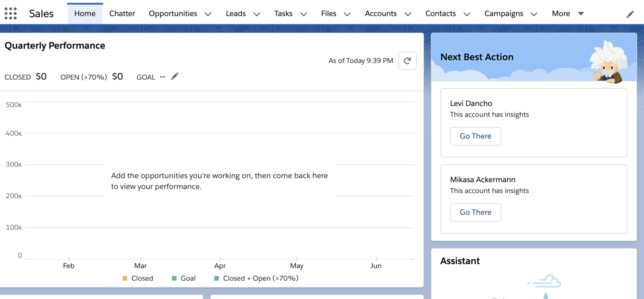Refresh the Quarterly Performance chart

click(x=407, y=60)
